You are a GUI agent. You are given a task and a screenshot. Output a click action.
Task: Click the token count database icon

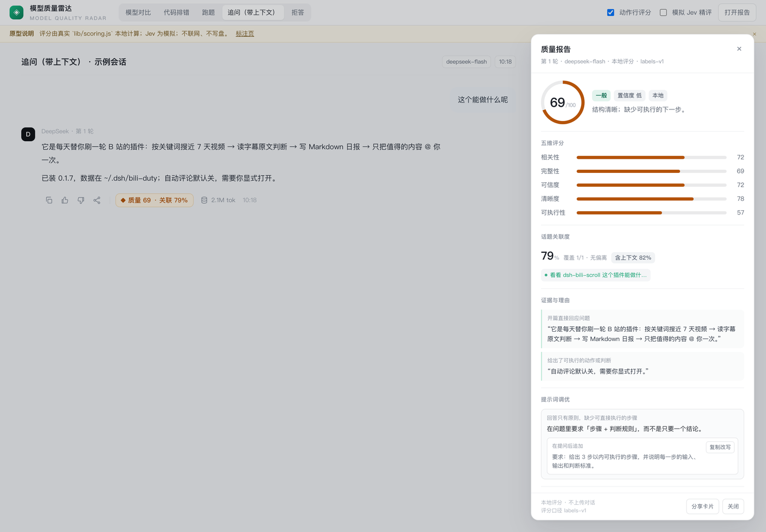204,200
